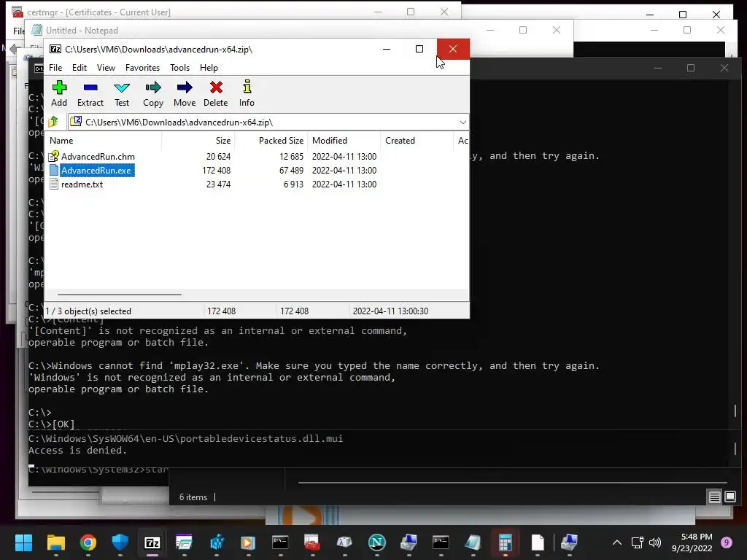Click the Add toolbar icon in 7-Zip
Viewport: 747px width, 560px height.
[59, 87]
